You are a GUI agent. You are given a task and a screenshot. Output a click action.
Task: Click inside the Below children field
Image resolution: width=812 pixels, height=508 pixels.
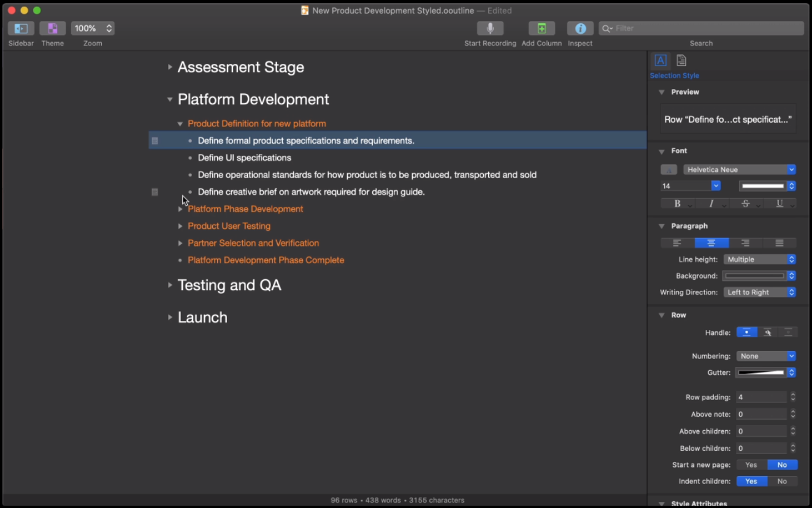[761, 448]
